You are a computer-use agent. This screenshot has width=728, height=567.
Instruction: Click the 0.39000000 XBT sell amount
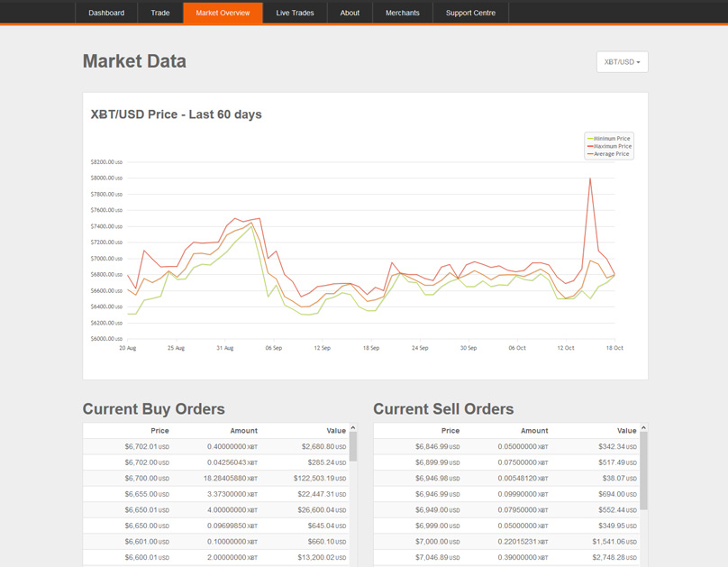click(x=523, y=557)
